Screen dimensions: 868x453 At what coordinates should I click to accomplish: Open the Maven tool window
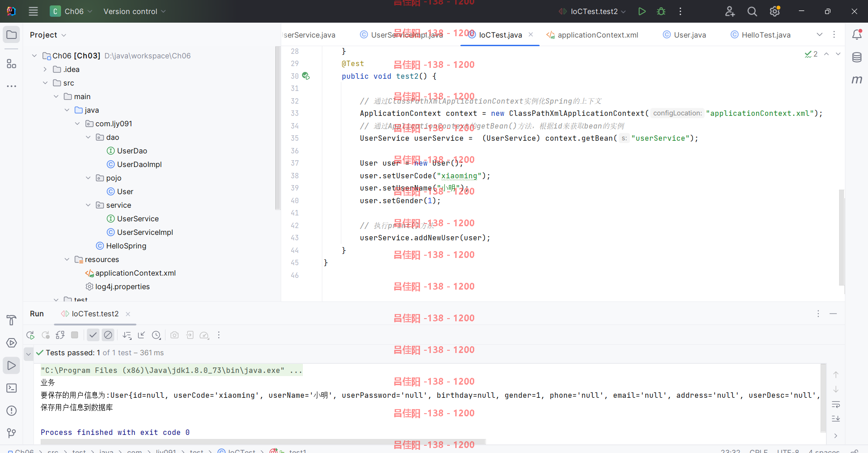[857, 80]
